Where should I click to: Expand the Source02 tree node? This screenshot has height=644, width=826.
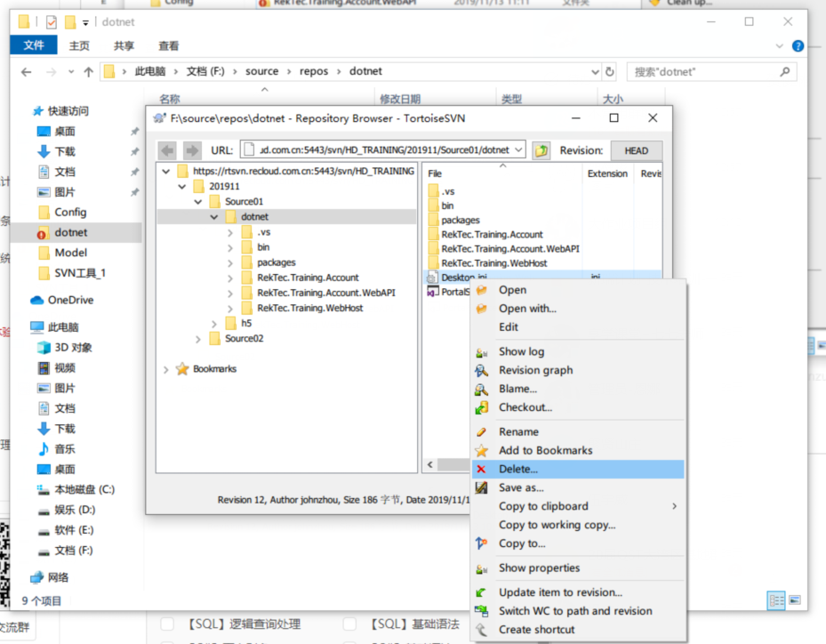click(x=198, y=339)
